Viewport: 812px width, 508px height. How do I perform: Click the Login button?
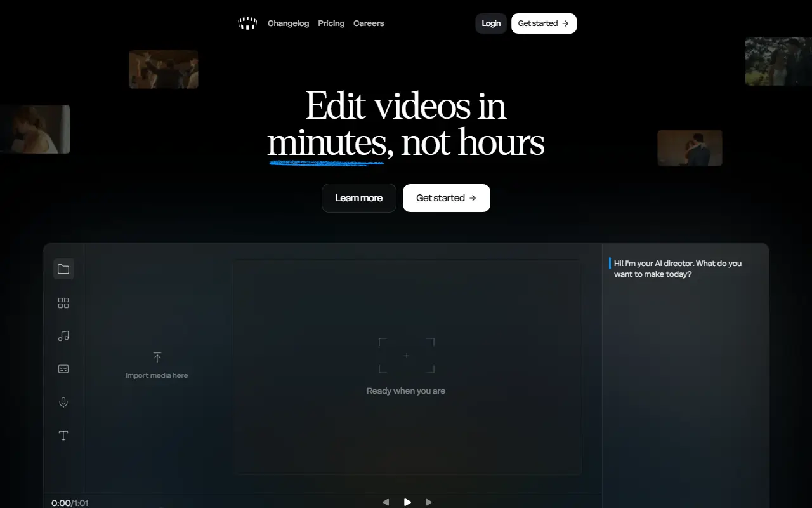pyautogui.click(x=491, y=23)
